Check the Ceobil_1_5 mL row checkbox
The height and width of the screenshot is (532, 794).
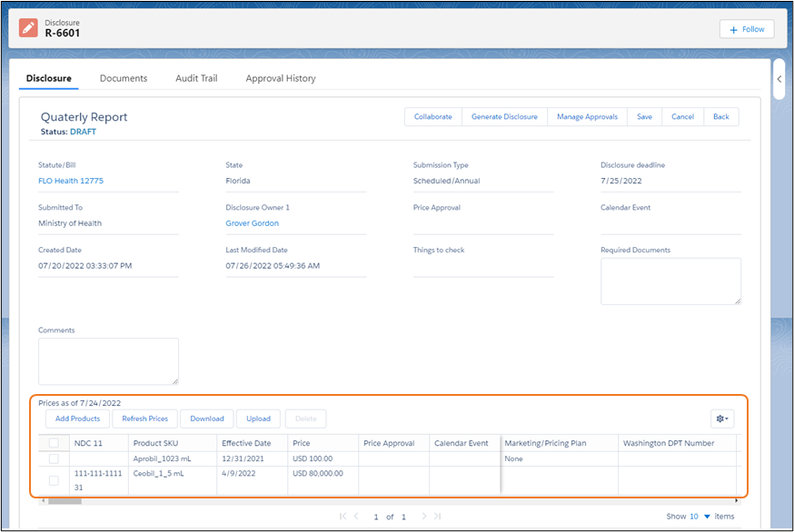[x=54, y=480]
